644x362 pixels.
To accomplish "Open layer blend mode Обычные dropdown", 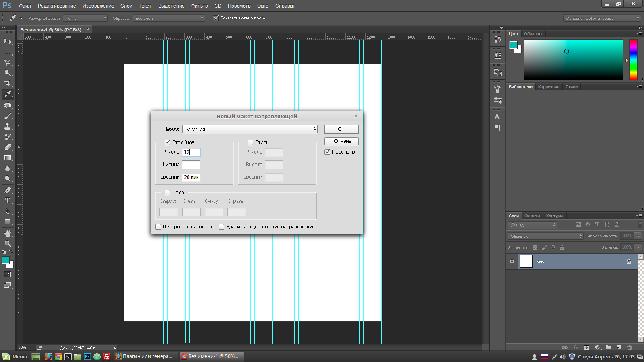I will click(545, 236).
